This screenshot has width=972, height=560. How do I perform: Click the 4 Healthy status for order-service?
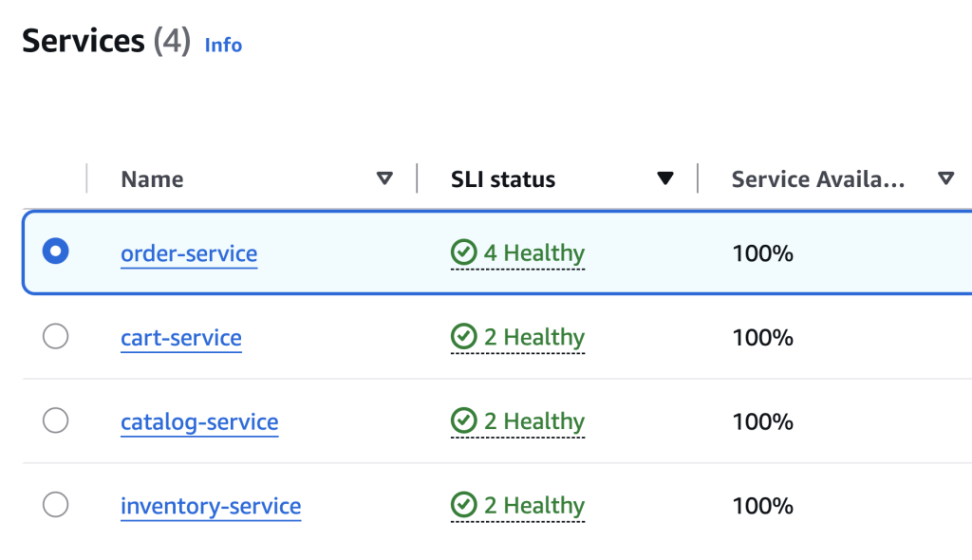click(517, 253)
